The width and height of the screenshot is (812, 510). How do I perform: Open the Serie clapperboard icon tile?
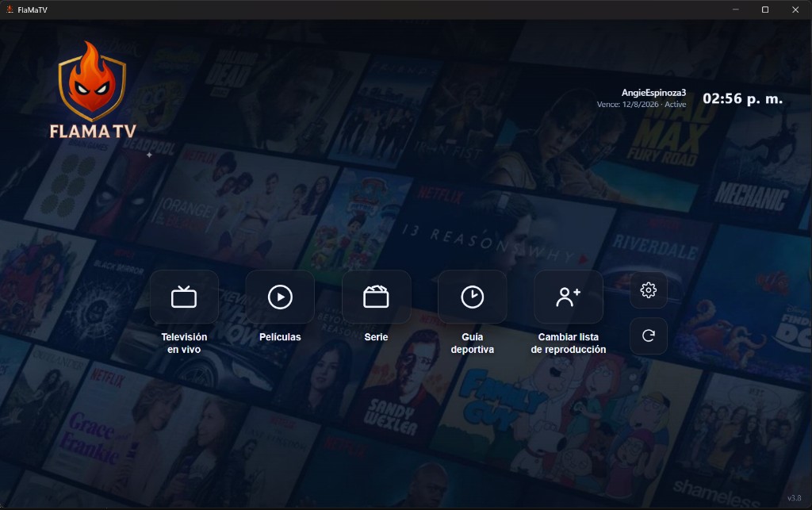point(376,297)
